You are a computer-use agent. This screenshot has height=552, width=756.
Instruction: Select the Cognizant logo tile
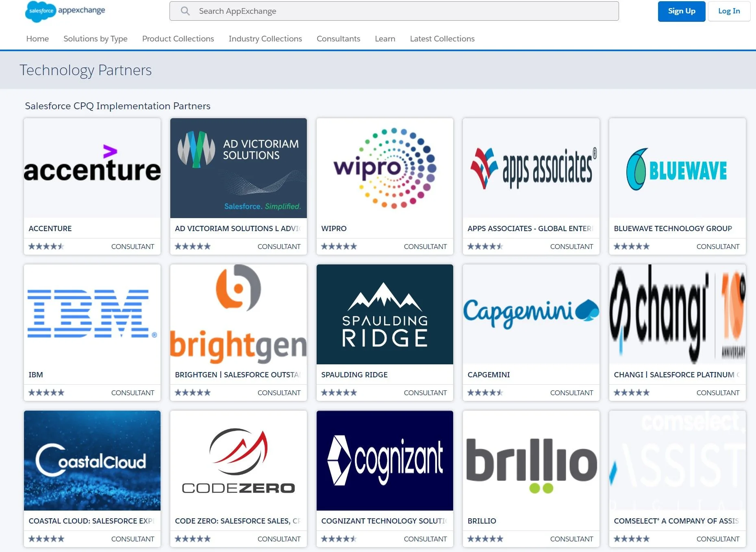click(x=385, y=461)
